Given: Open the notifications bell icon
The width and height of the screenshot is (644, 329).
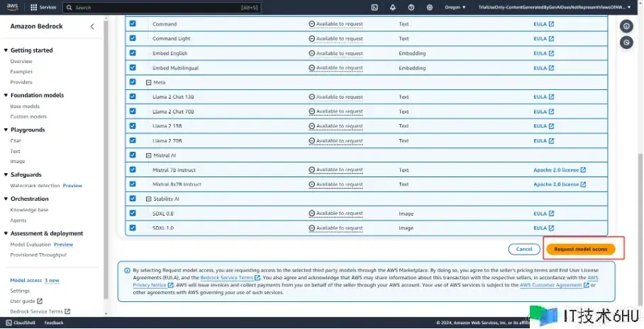Looking at the screenshot, I should coord(393,7).
